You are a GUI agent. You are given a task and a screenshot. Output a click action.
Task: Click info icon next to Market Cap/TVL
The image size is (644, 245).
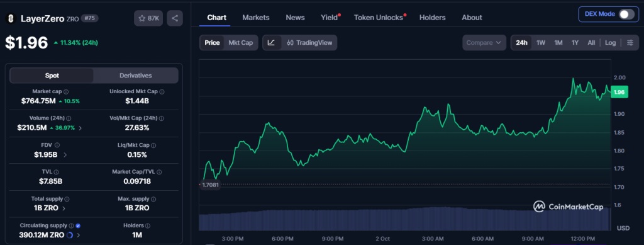[159, 172]
